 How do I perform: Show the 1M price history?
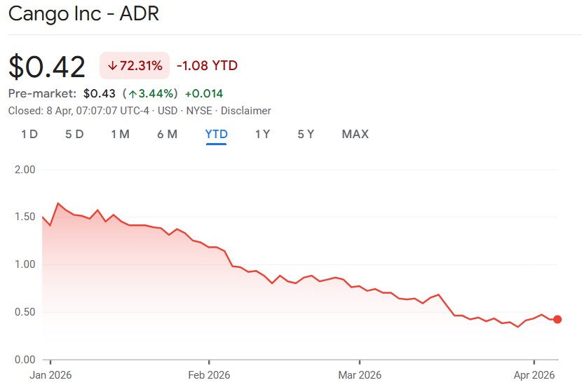120,134
